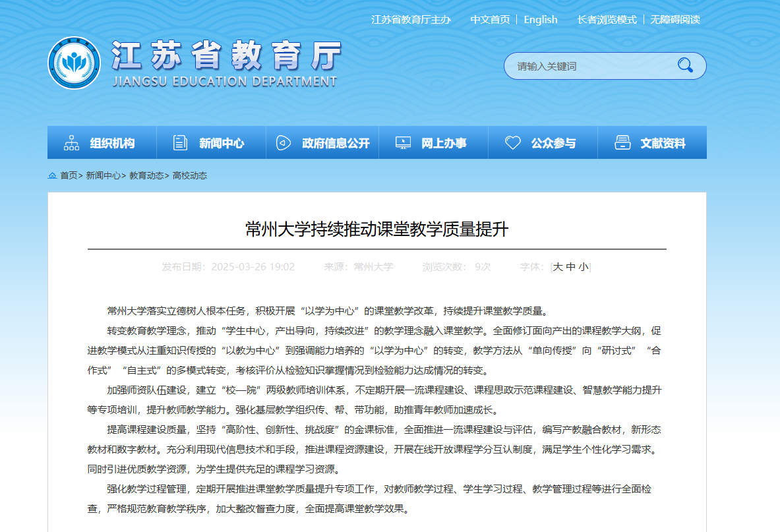Set font size to medium (中)
The image size is (780, 532).
570,267
